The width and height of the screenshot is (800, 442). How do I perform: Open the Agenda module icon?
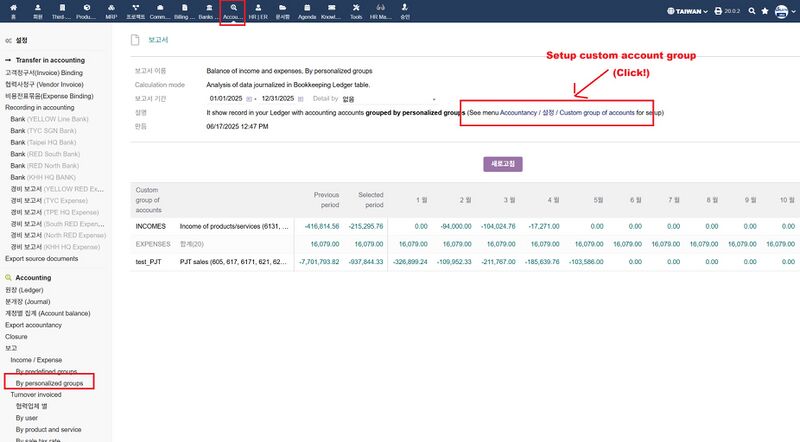tap(307, 11)
